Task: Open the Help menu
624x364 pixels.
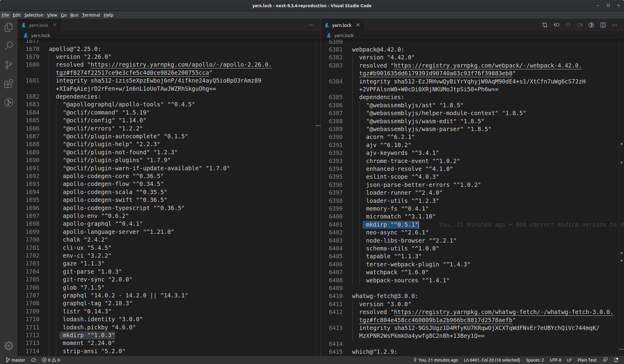Action: 108,15
